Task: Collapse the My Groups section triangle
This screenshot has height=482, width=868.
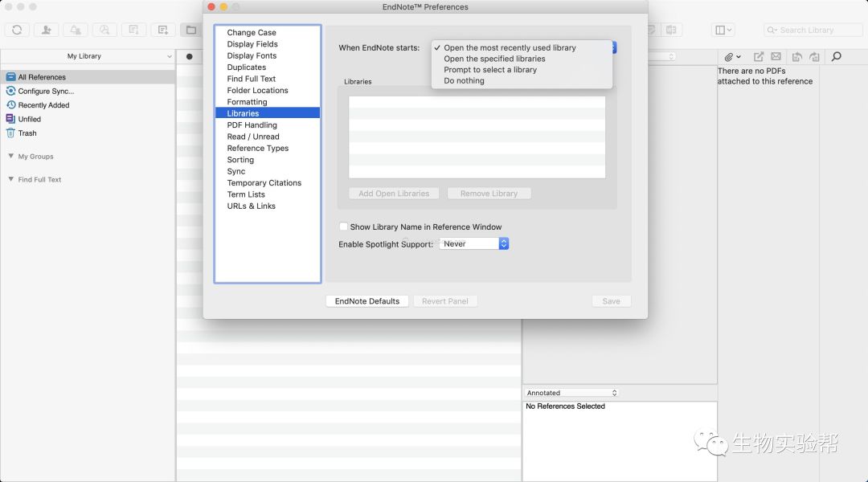Action: pyautogui.click(x=10, y=156)
